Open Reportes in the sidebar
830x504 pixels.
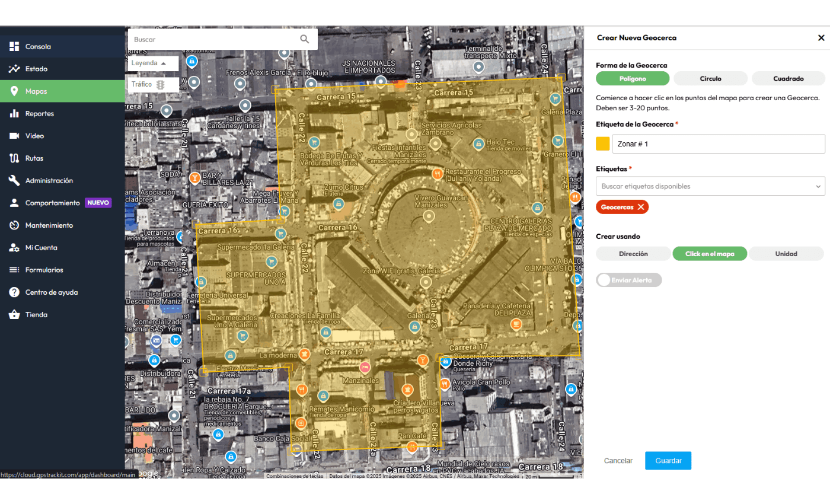(x=62, y=113)
